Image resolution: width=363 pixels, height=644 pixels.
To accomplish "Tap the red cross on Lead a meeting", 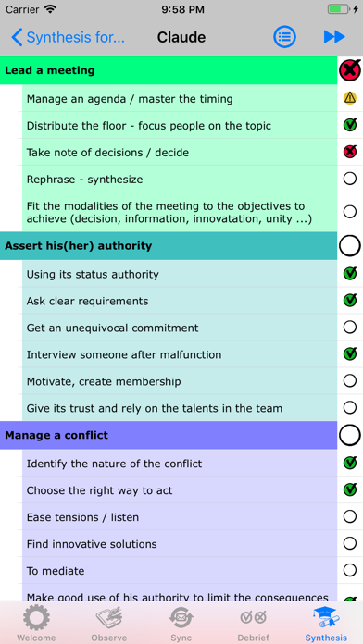I will (350, 70).
